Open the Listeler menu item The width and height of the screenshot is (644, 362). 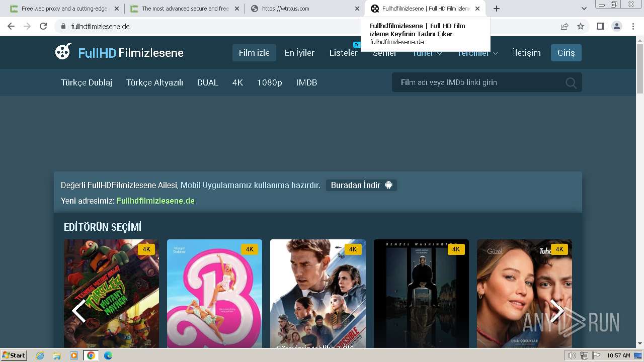click(x=344, y=53)
